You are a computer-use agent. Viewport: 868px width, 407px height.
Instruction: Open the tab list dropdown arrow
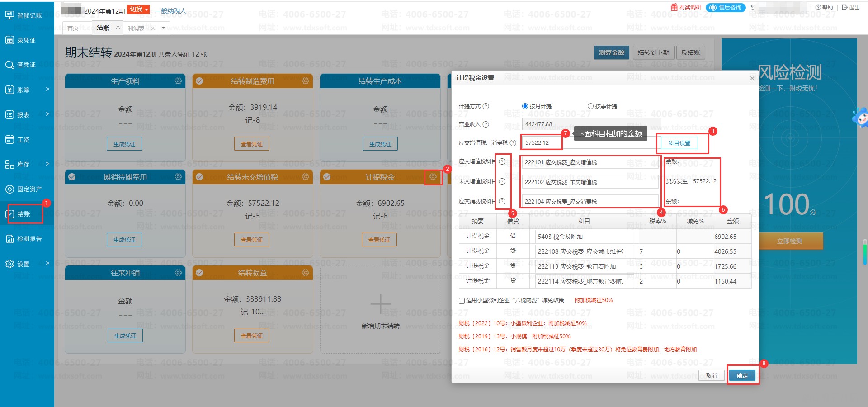pyautogui.click(x=164, y=28)
